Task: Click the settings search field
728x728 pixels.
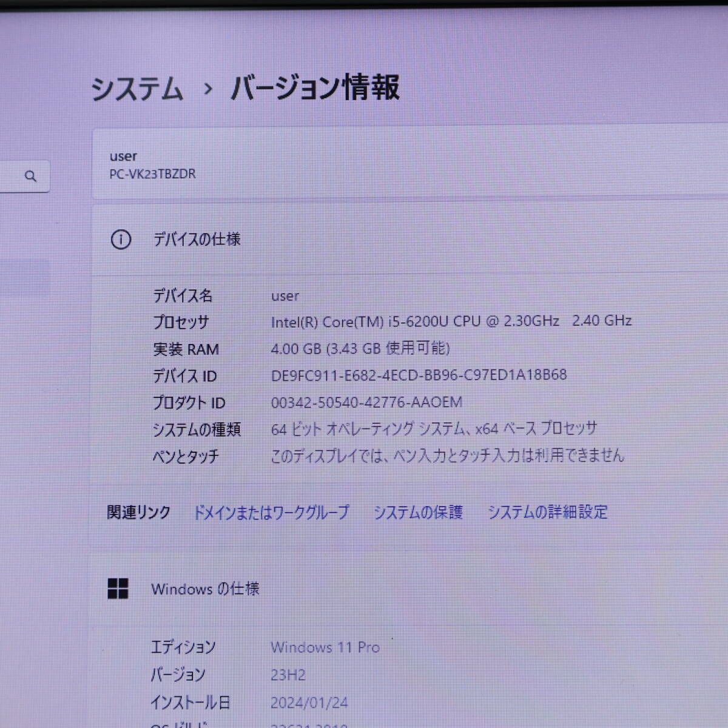Action: [x=24, y=177]
